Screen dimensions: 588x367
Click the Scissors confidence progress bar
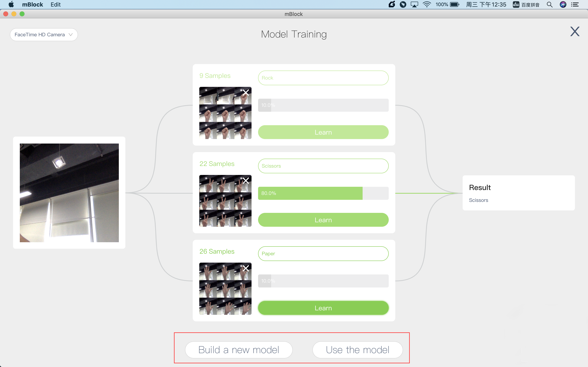(x=323, y=193)
